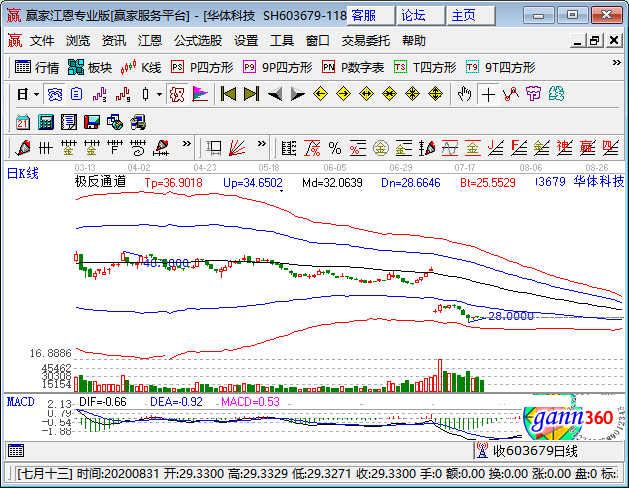Open the 行情 quotes view

pos(37,67)
